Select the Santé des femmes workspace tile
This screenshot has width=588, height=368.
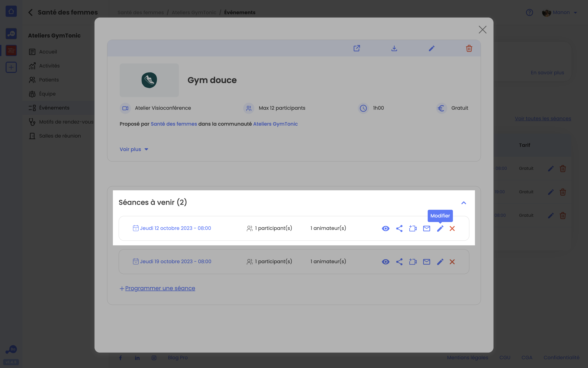[11, 50]
